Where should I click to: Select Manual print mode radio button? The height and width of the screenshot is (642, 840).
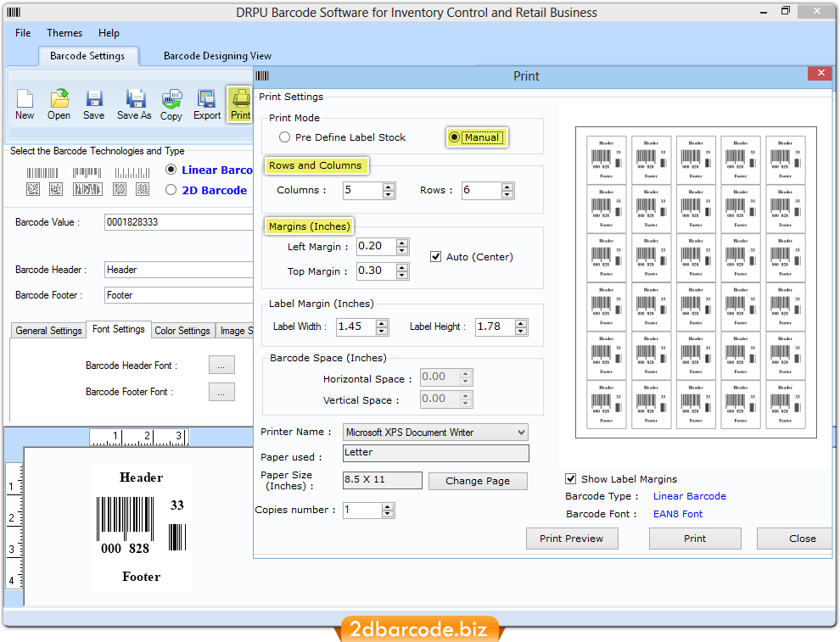[x=454, y=137]
